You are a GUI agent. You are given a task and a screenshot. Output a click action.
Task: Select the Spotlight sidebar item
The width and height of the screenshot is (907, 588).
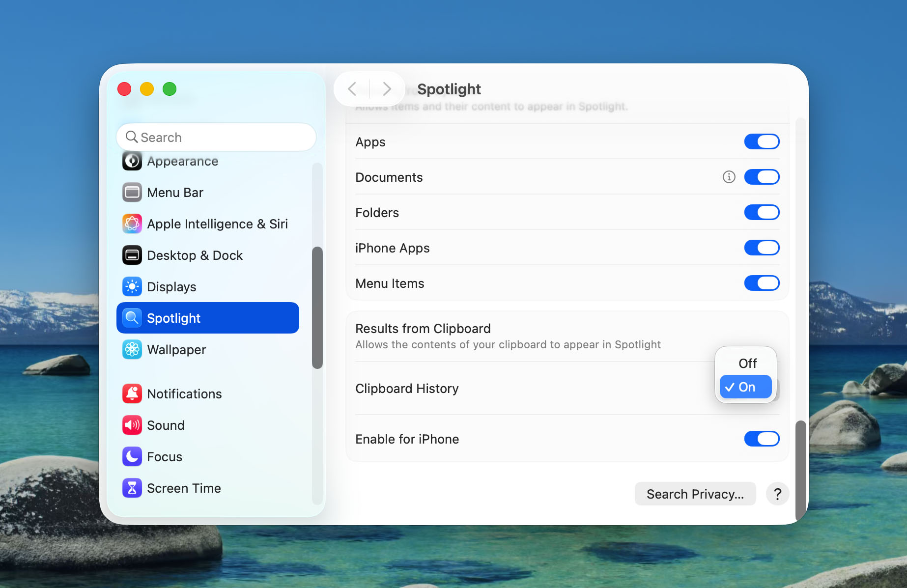207,318
